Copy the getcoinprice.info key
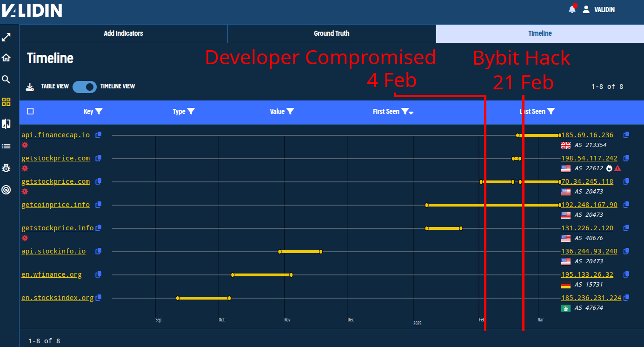Image resolution: width=644 pixels, height=347 pixels. pyautogui.click(x=99, y=205)
